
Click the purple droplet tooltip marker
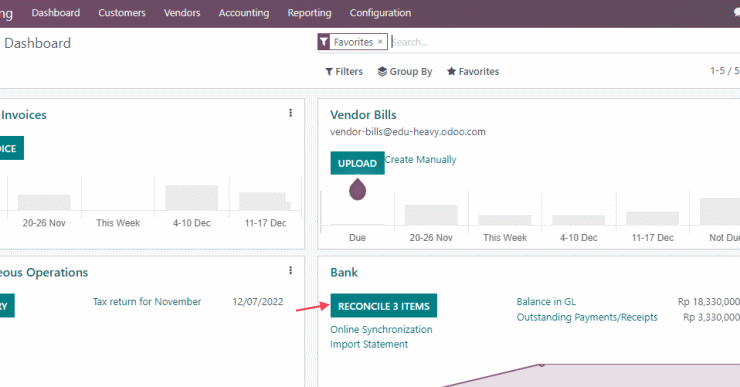click(357, 189)
